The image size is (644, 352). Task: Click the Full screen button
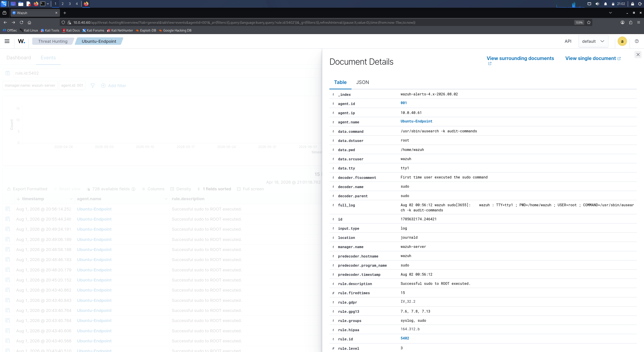tap(250, 189)
